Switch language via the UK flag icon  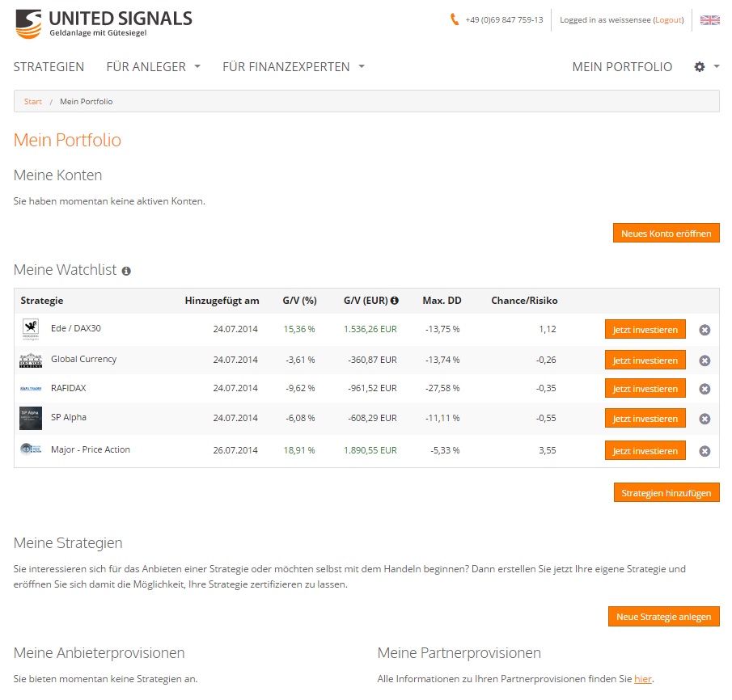tap(709, 20)
